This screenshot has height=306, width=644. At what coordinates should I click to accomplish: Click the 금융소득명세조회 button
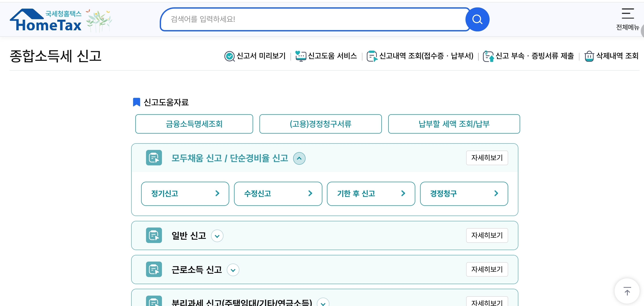click(194, 124)
